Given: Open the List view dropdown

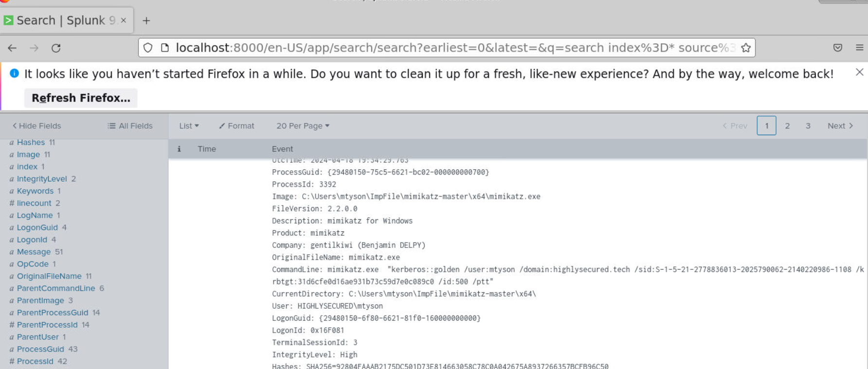Looking at the screenshot, I should (x=189, y=126).
